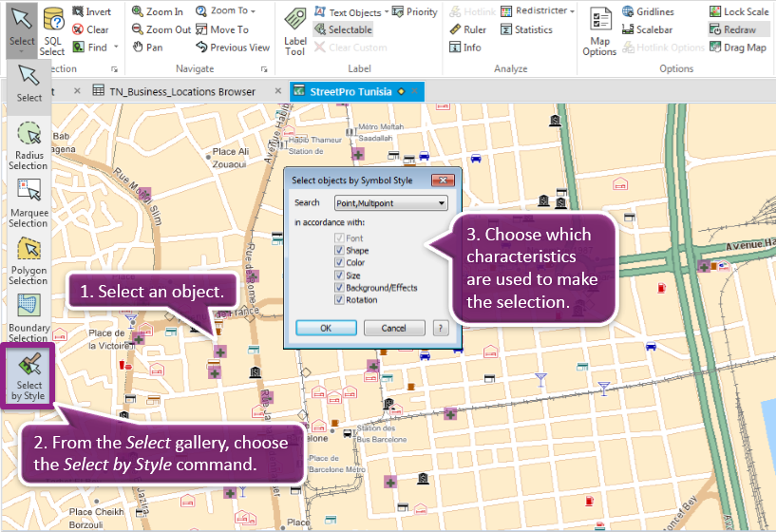Open the Redistricter dropdown
This screenshot has width=776, height=532.
pyautogui.click(x=572, y=11)
